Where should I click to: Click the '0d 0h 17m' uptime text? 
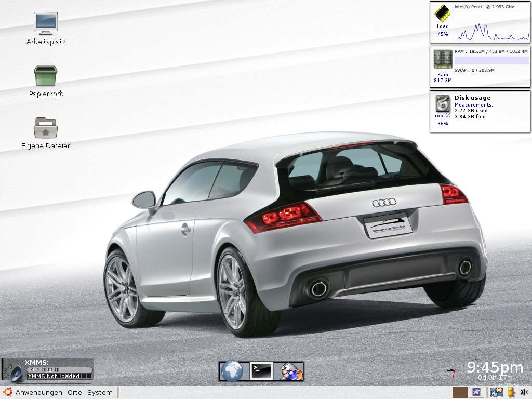click(x=495, y=377)
